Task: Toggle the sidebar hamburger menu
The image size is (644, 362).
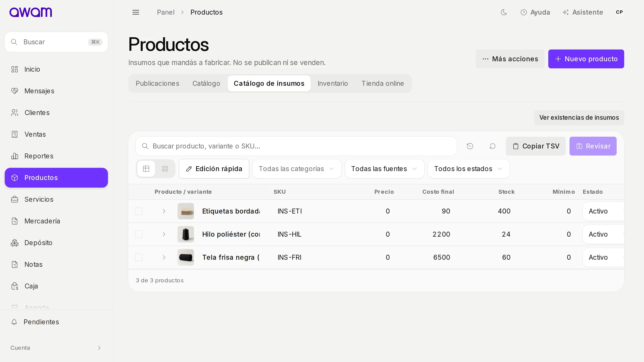Action: (136, 12)
